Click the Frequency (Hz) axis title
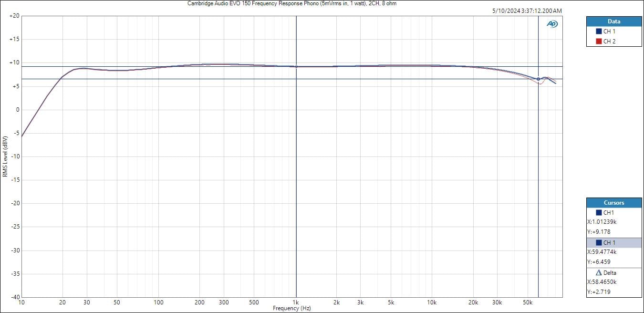Viewport: 644px width, 313px height. point(291,308)
